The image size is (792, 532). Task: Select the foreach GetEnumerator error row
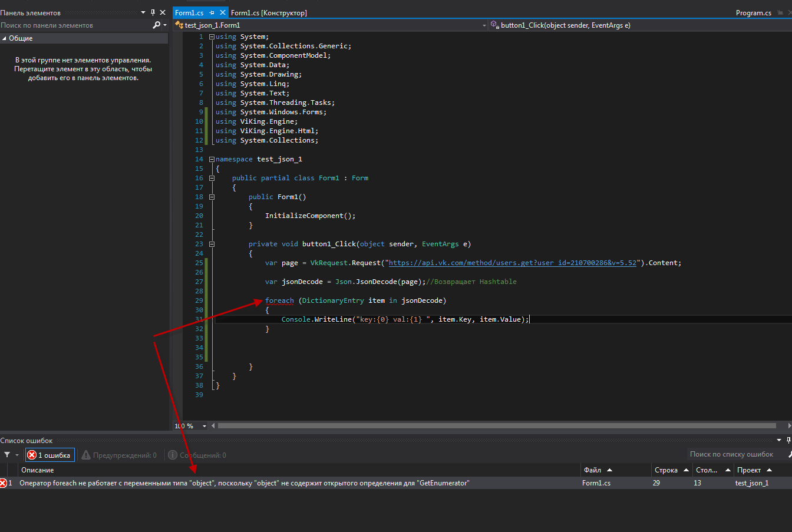pyautogui.click(x=396, y=483)
